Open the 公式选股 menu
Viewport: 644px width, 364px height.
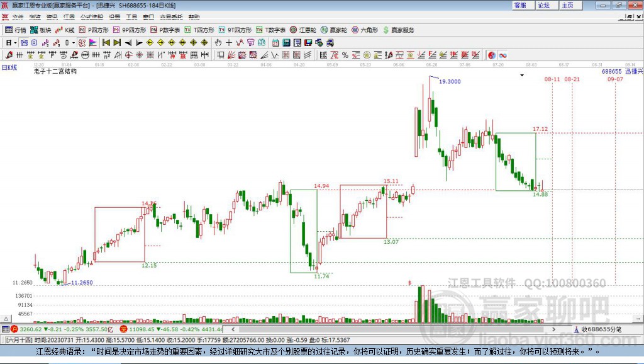click(92, 17)
